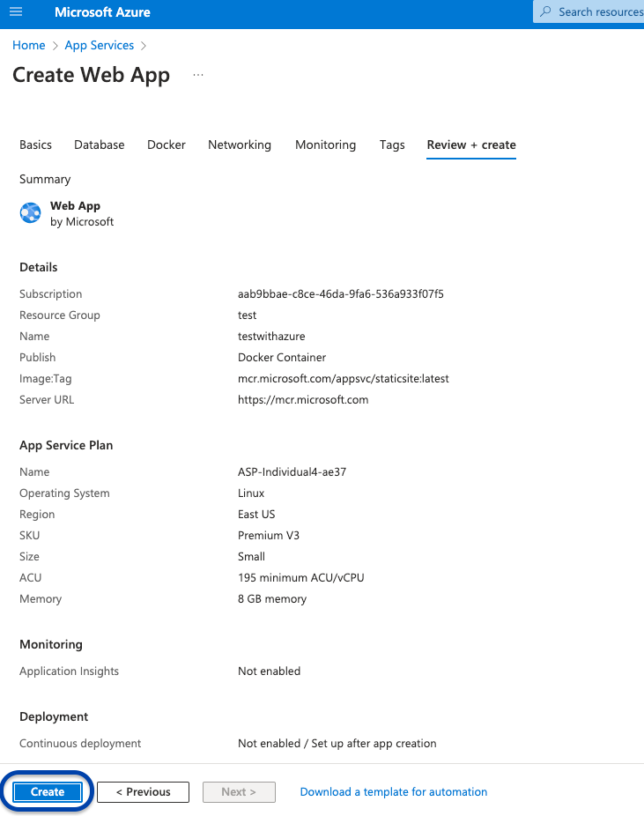The image size is (644, 816).
Task: Click Application Insights 'Not enabled' value
Action: point(269,671)
